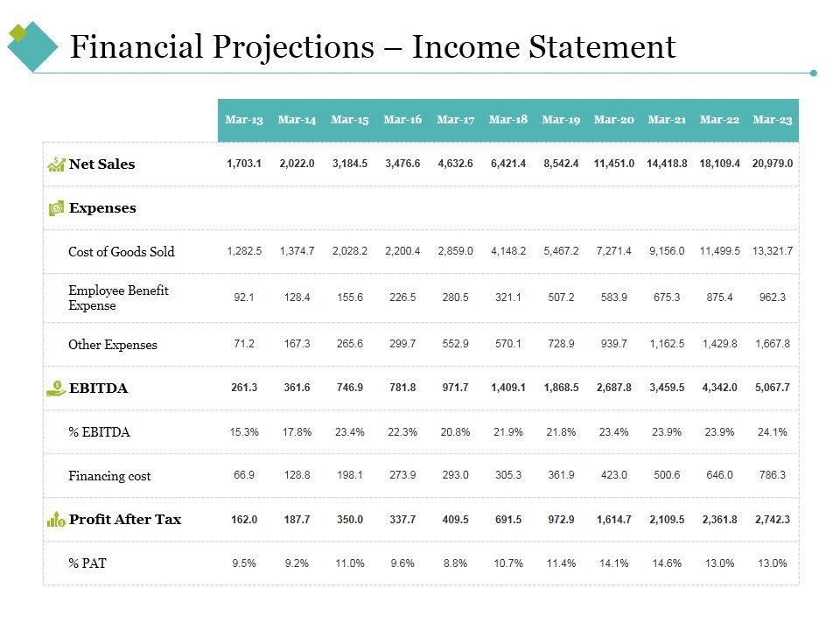The width and height of the screenshot is (840, 630).
Task: Click the teal diamond logo icon
Action: point(32,45)
